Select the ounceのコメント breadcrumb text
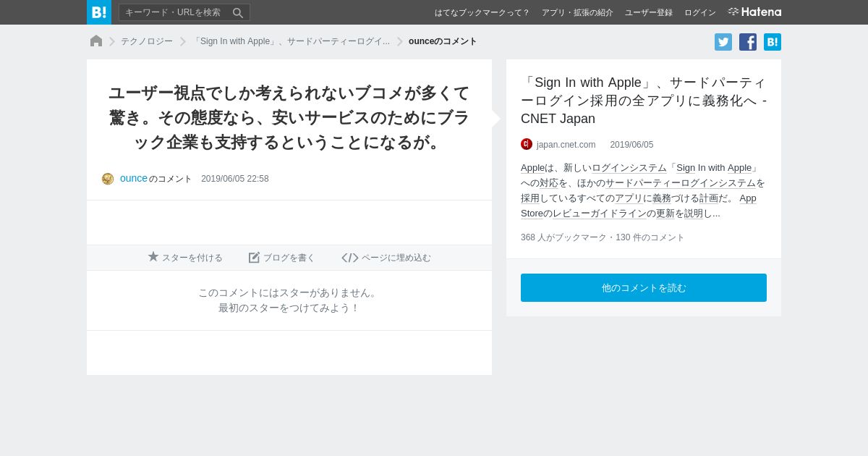Image resolution: width=868 pixels, height=456 pixels. 443,41
